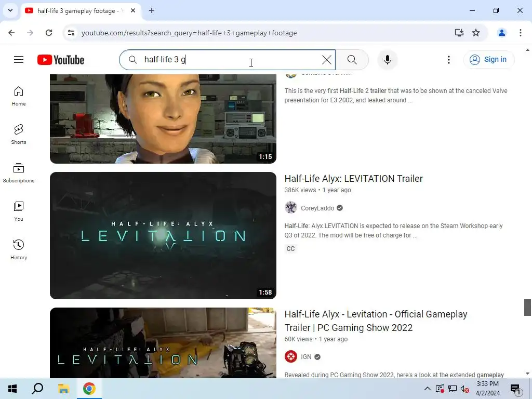Viewport: 532px width, 399px height.
Task: Select the address bar URL
Action: [189, 33]
